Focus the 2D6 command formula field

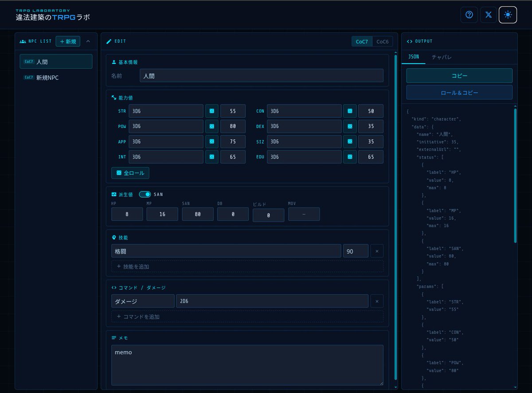tap(272, 301)
